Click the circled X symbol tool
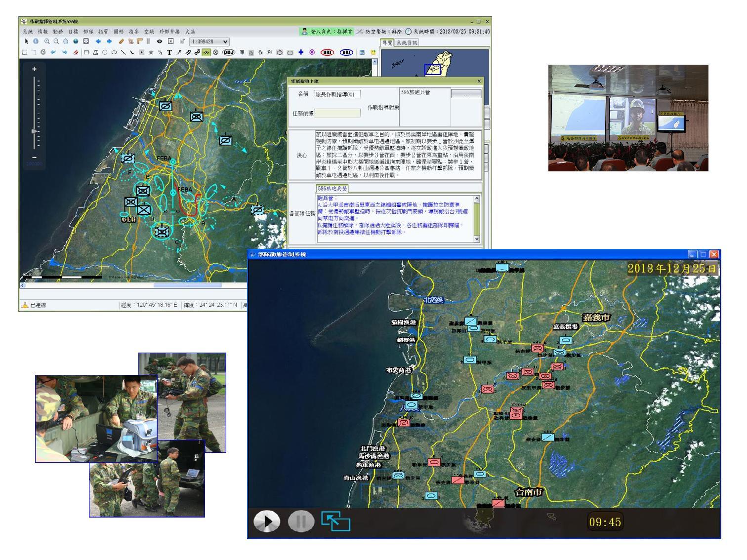Screen dimensions: 747x560 (x=215, y=52)
